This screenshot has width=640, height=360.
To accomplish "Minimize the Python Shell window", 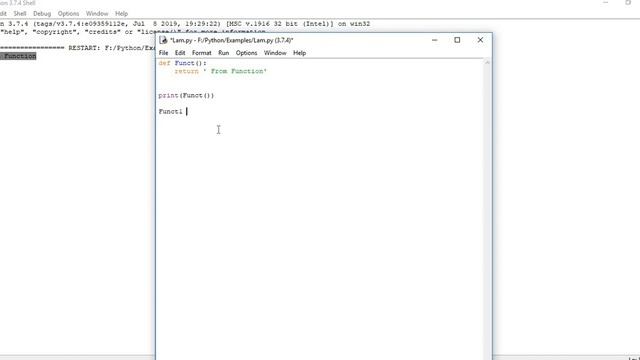I will 606,3.
